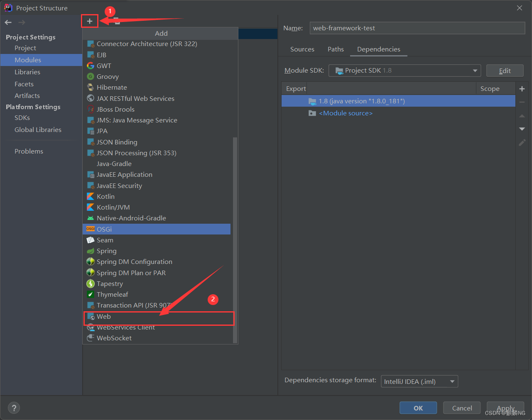Viewport: 532px width, 420px height.
Task: Choose JavaEE Security entry
Action: point(157,186)
